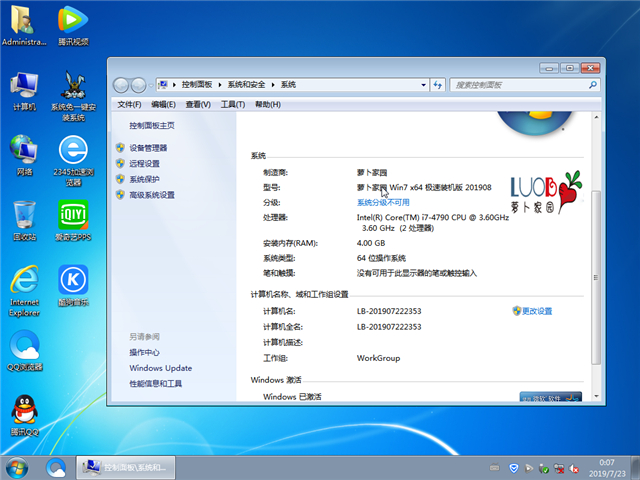Open the address bar history dropdown
This screenshot has height=480, width=640.
pyautogui.click(x=424, y=85)
